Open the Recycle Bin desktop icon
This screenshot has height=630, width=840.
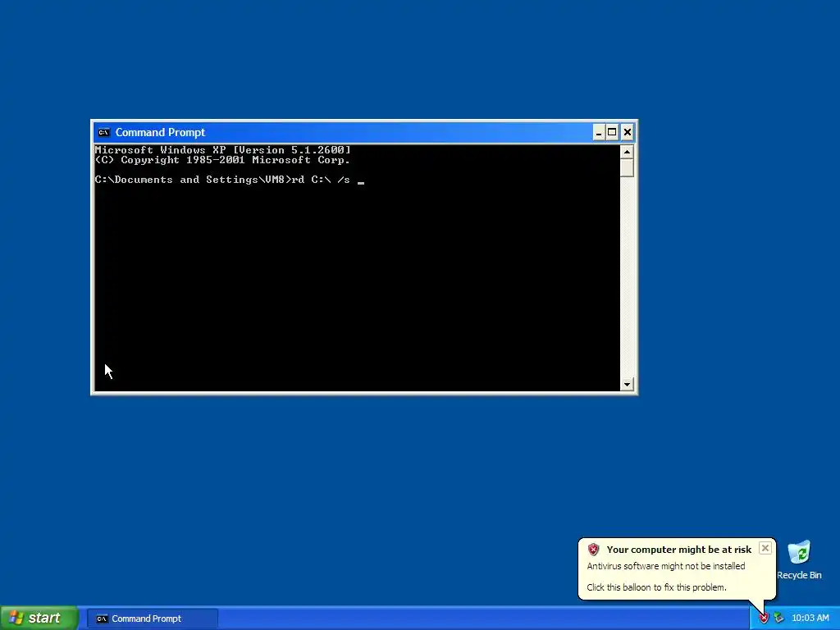coord(799,559)
